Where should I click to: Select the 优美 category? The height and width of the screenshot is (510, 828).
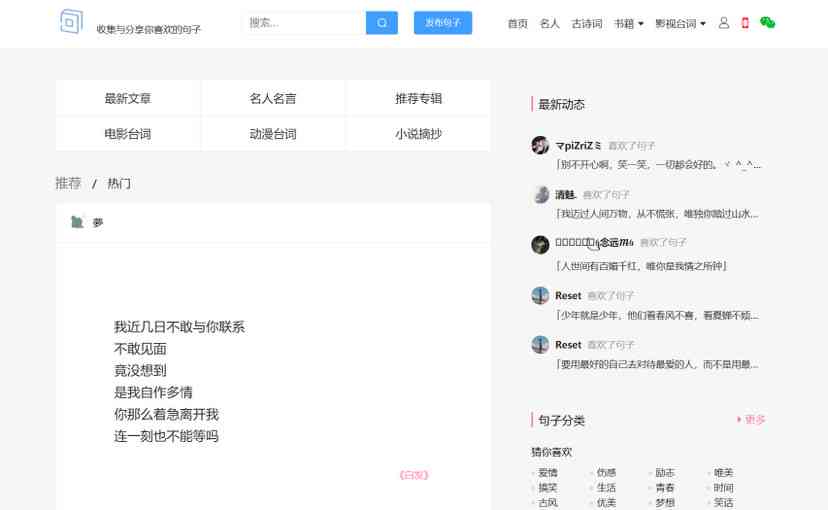pos(606,503)
